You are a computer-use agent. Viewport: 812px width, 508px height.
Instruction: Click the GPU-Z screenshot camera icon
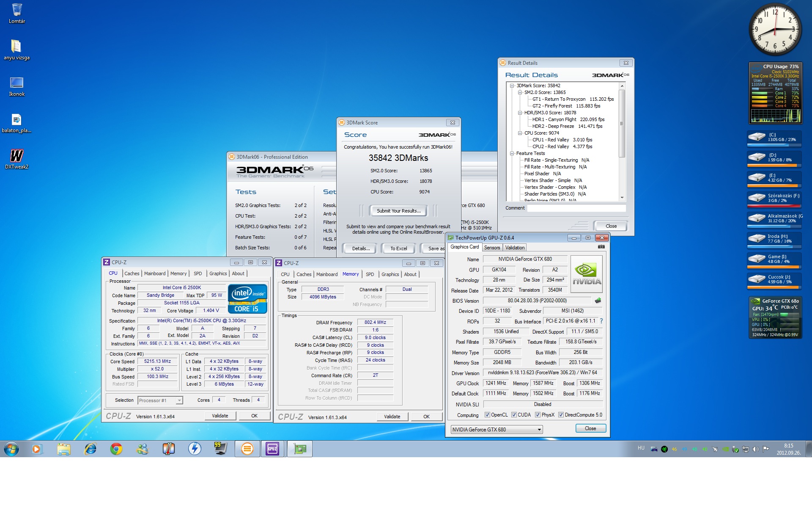(601, 247)
